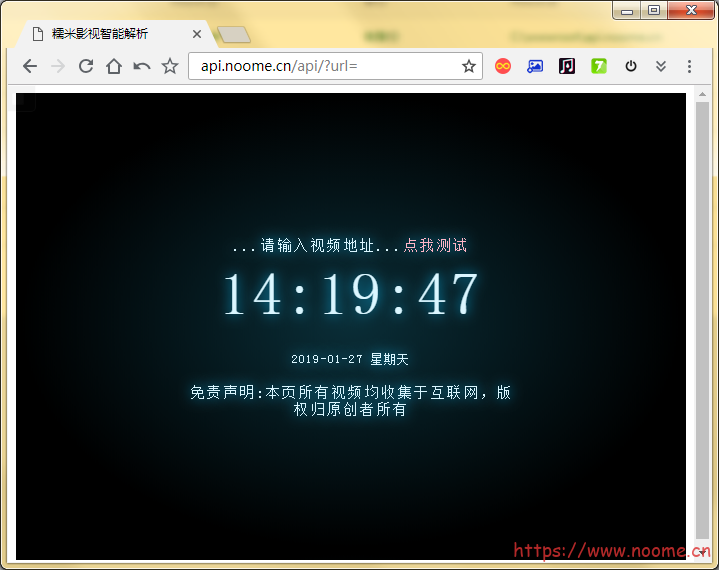Reload the page with the refresh icon
This screenshot has height=570, width=719.
86,66
